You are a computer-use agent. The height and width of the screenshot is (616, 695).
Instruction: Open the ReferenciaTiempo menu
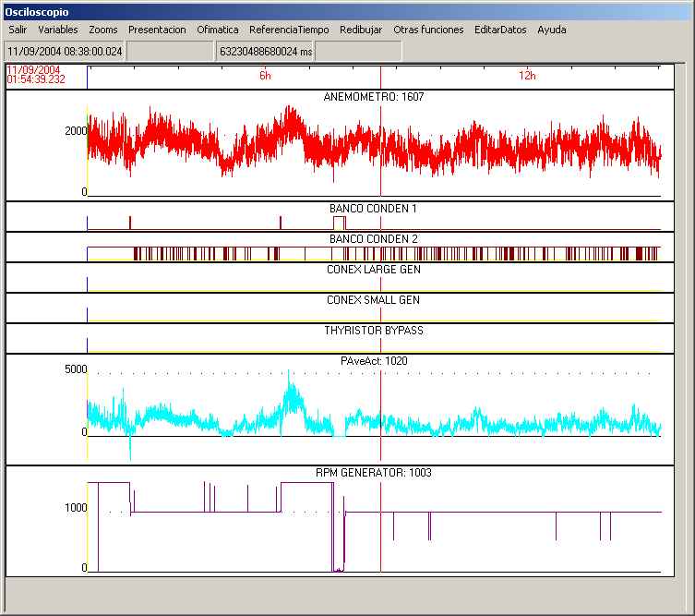tap(289, 30)
